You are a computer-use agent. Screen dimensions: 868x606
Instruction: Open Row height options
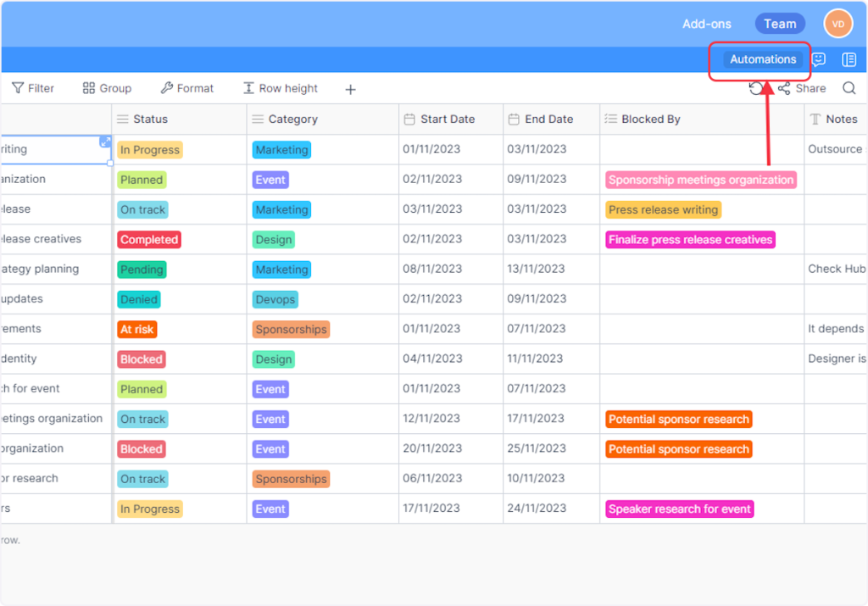click(281, 88)
